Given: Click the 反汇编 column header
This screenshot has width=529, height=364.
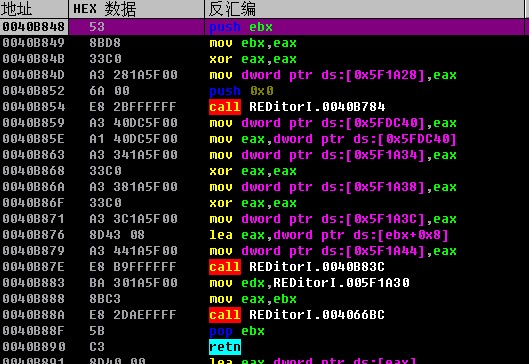Looking at the screenshot, I should [x=364, y=9].
